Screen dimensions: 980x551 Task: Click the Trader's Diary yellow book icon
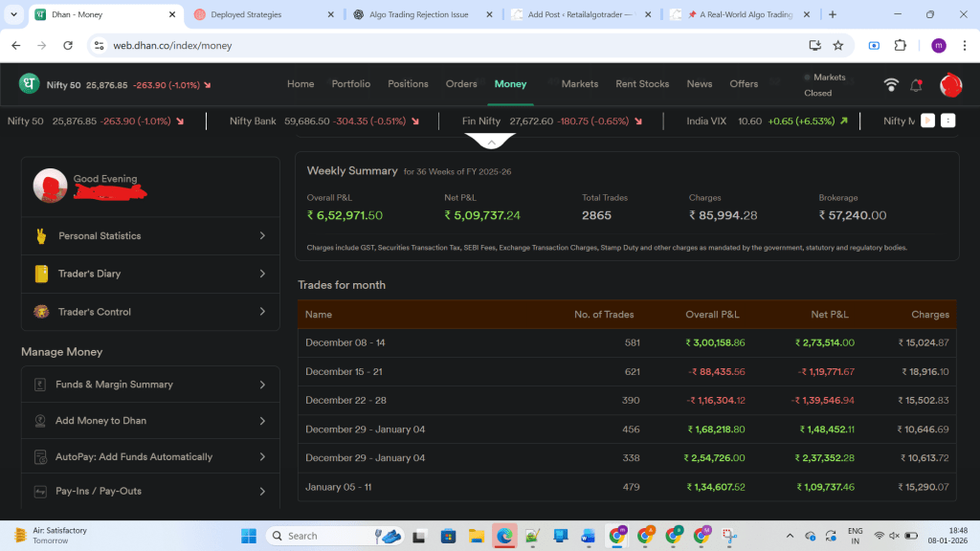pyautogui.click(x=41, y=274)
